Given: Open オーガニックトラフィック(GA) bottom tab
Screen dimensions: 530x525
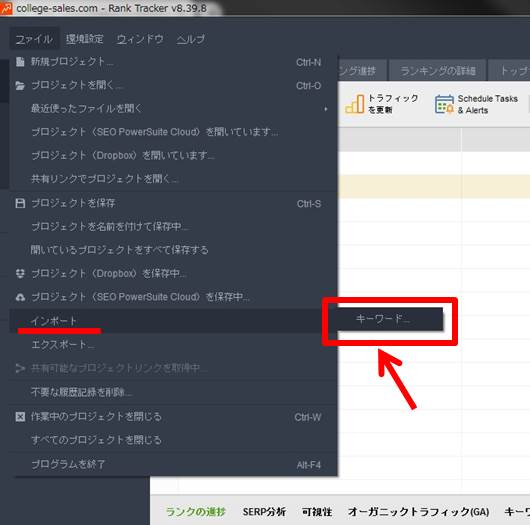Looking at the screenshot, I should click(418, 512).
